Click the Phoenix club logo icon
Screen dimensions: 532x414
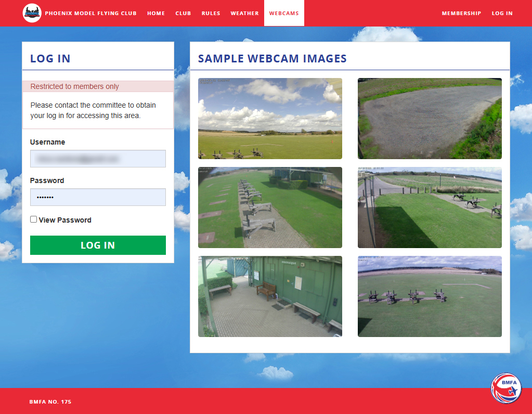click(32, 13)
